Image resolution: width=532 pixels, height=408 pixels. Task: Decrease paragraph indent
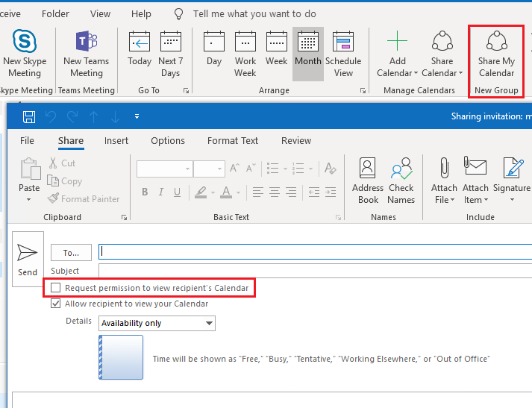314,192
